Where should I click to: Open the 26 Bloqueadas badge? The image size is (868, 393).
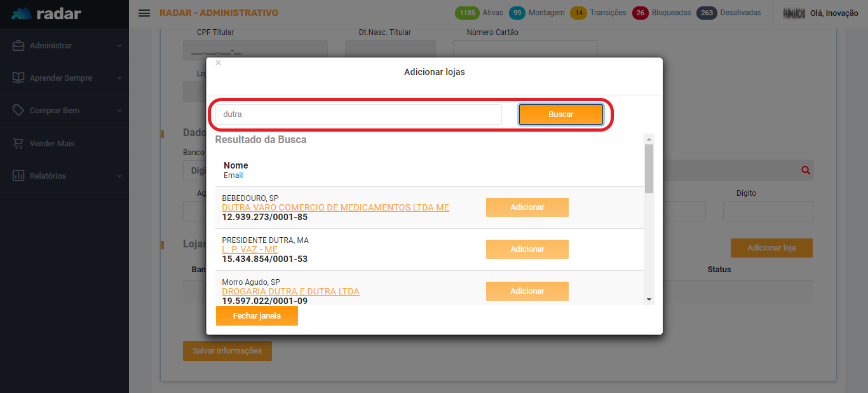[x=640, y=13]
